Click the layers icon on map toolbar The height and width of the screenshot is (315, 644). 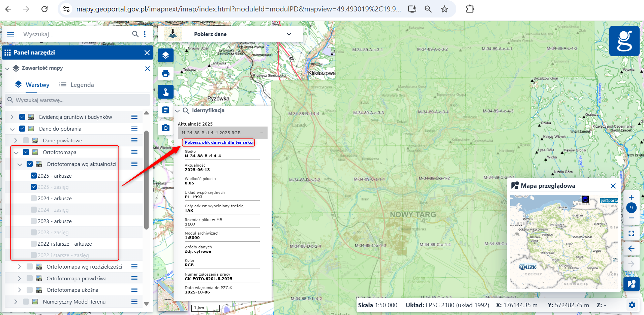click(165, 55)
